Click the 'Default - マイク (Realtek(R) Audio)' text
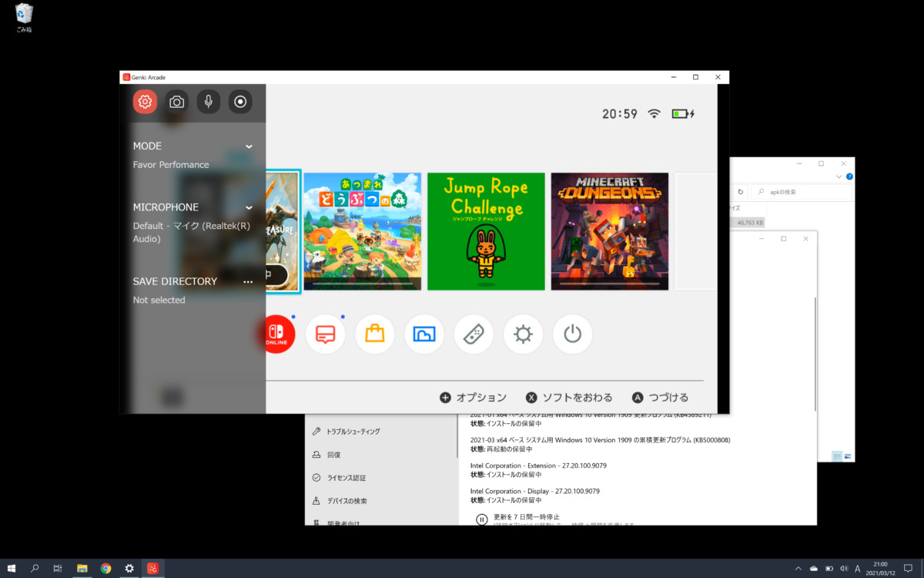 192,233
